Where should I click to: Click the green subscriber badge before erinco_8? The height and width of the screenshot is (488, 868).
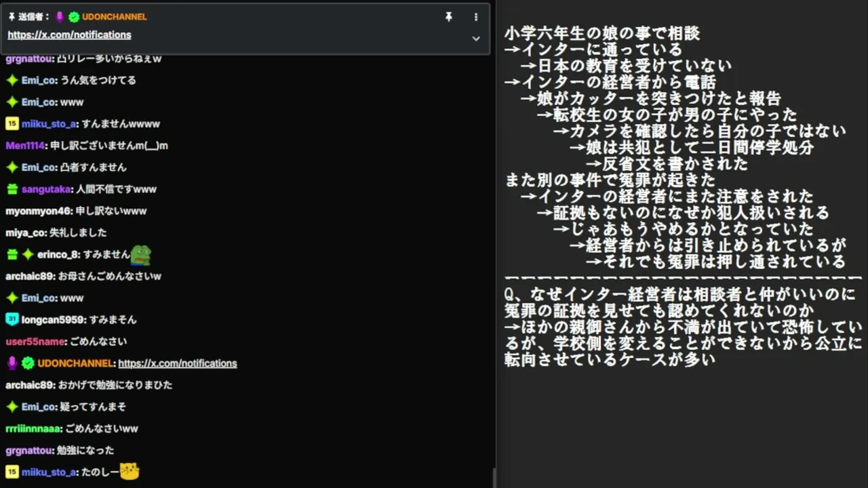[12, 254]
